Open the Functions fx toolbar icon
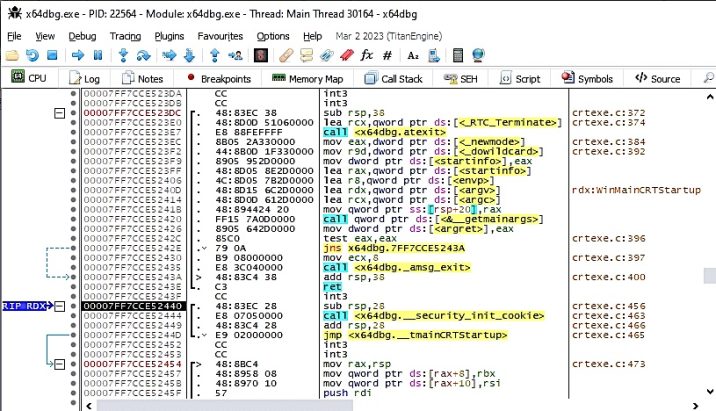Image resolution: width=716 pixels, height=411 pixels. pyautogui.click(x=366, y=55)
